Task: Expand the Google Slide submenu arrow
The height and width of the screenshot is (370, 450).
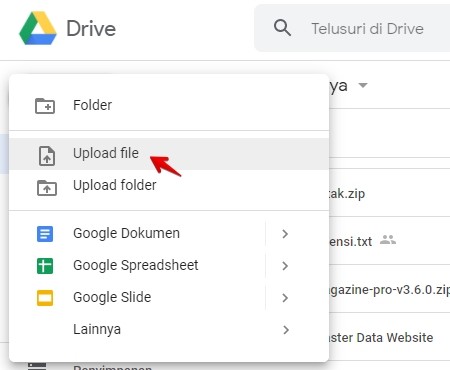Action: (x=285, y=298)
